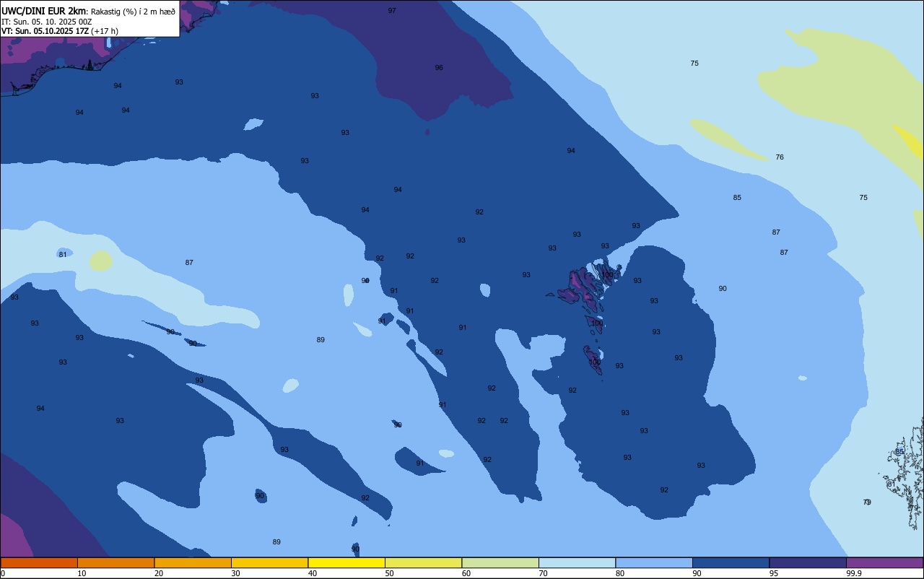
Task: Click the 95–99.9 indigo legend swatch
Action: [808, 562]
